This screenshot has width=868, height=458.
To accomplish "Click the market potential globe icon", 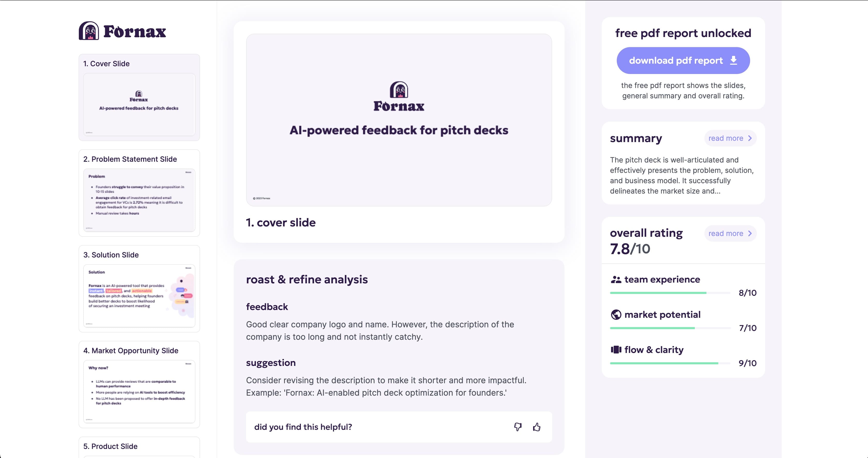I will pos(616,315).
